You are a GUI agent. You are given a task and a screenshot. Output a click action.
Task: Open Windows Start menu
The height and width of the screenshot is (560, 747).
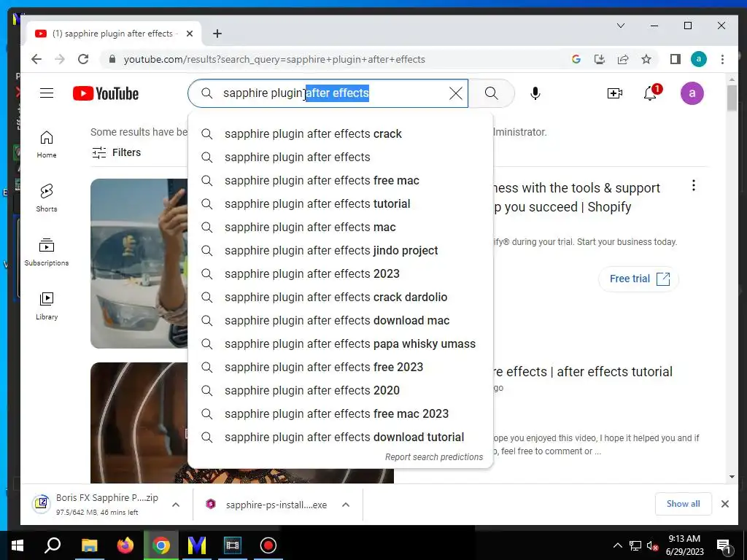[18, 545]
